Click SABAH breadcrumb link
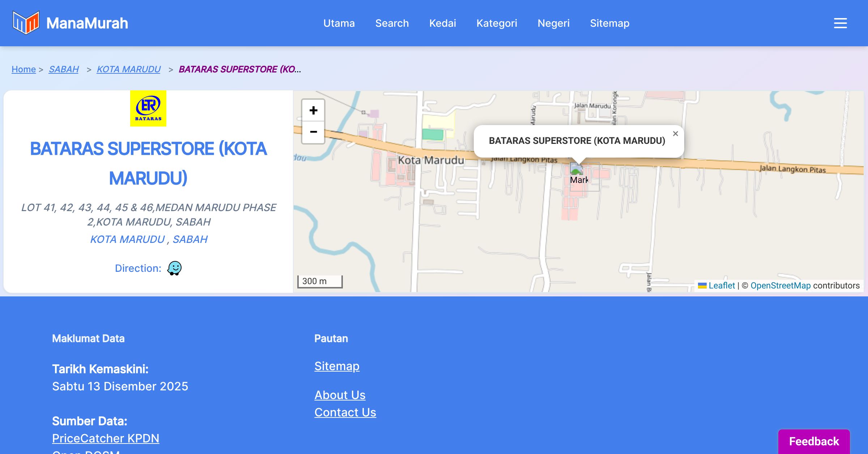 pyautogui.click(x=64, y=69)
